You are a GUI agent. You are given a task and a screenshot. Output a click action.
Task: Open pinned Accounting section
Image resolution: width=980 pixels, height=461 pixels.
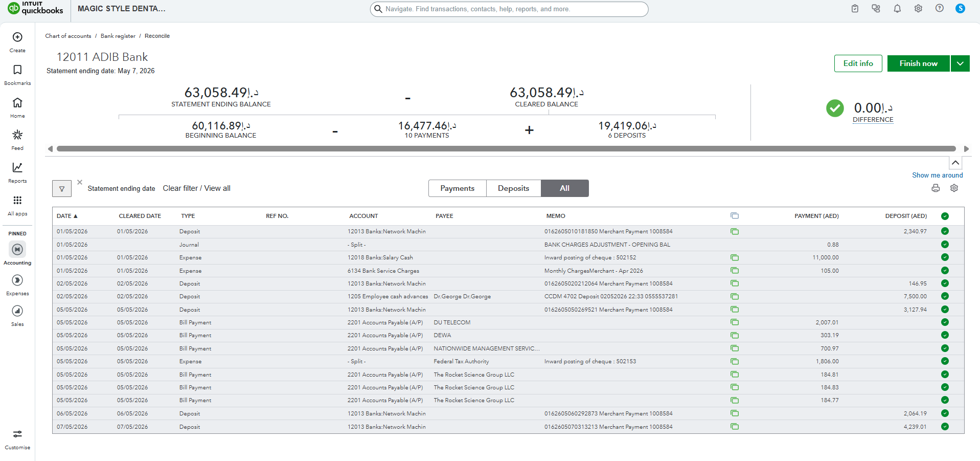(x=17, y=253)
